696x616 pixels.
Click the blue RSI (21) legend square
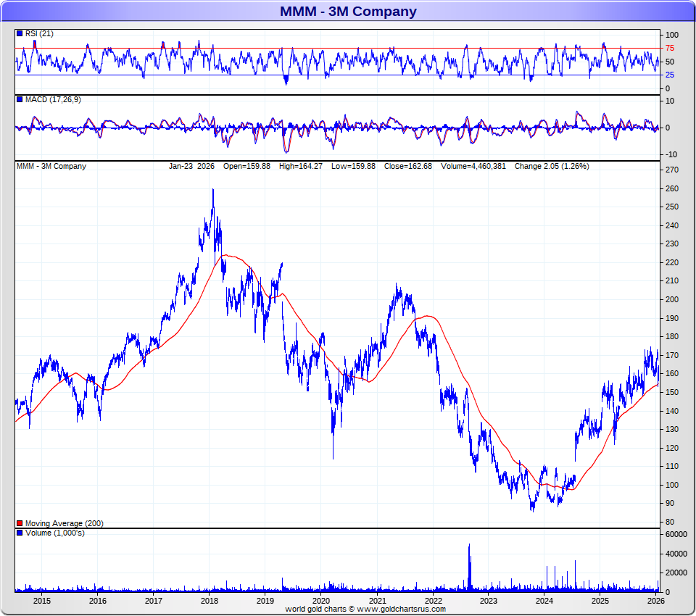click(x=20, y=33)
